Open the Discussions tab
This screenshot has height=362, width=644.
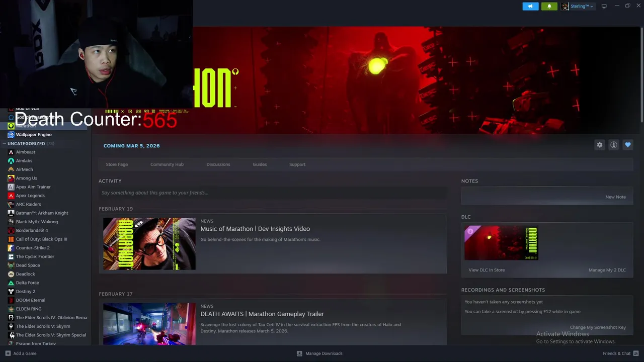point(218,164)
